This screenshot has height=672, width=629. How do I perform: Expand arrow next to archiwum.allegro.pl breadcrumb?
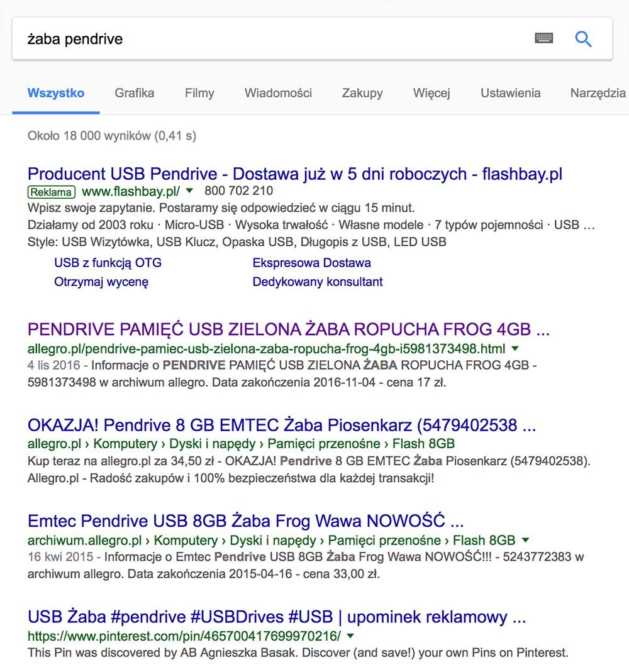coord(526,539)
